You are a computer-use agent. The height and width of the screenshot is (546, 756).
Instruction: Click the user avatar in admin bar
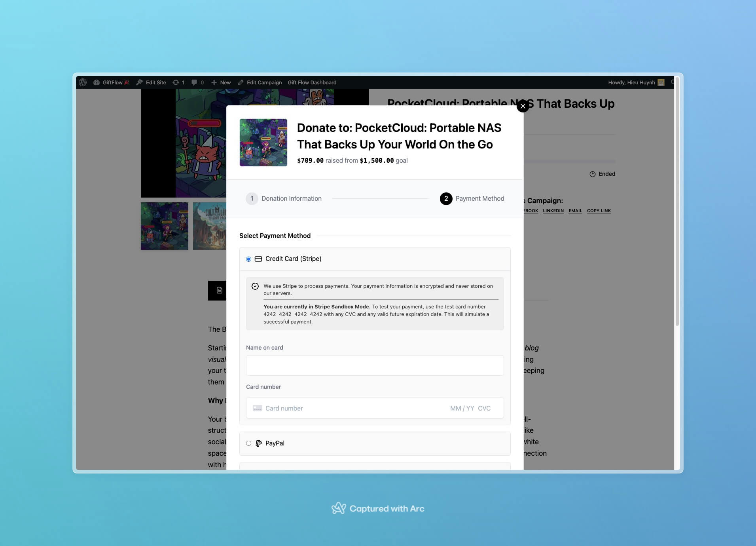[661, 82]
